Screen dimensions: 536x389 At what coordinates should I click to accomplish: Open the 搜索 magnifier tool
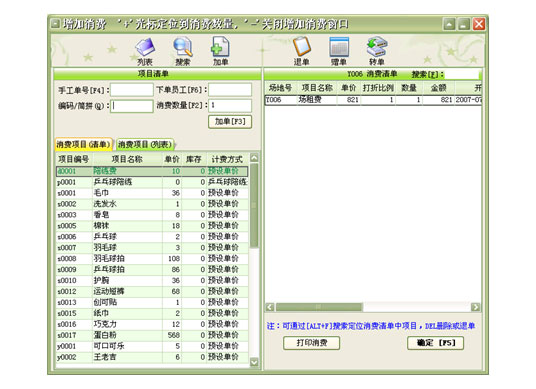tap(183, 51)
